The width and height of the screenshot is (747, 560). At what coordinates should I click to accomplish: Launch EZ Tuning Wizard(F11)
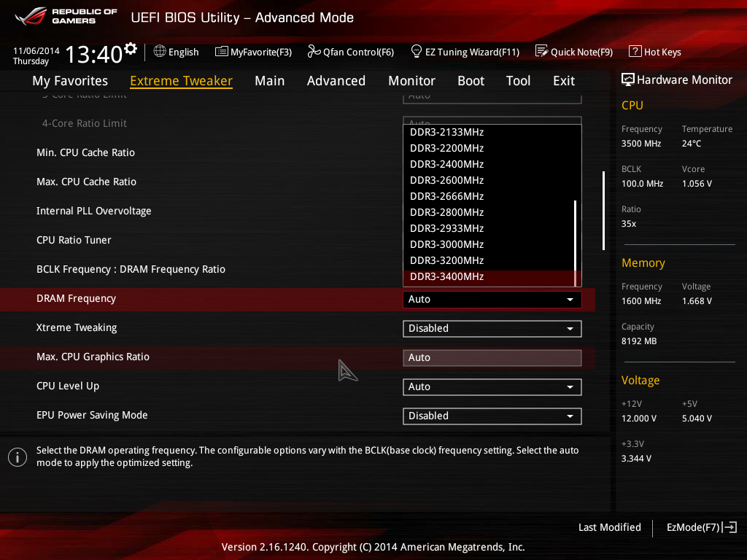(465, 52)
